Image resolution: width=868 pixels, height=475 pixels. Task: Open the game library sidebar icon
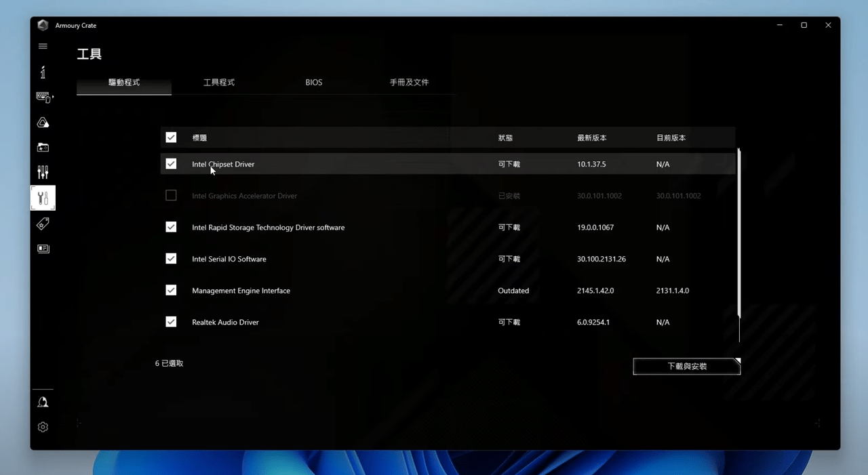43,147
